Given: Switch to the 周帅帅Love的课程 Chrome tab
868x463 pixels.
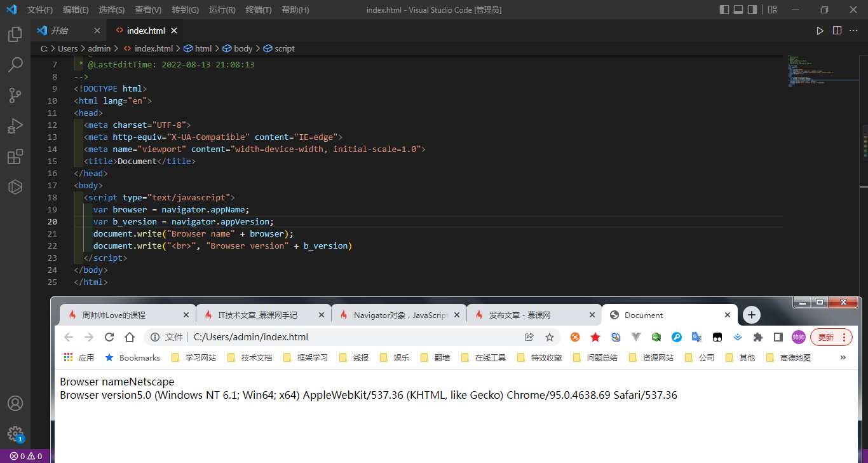Looking at the screenshot, I should [x=128, y=315].
